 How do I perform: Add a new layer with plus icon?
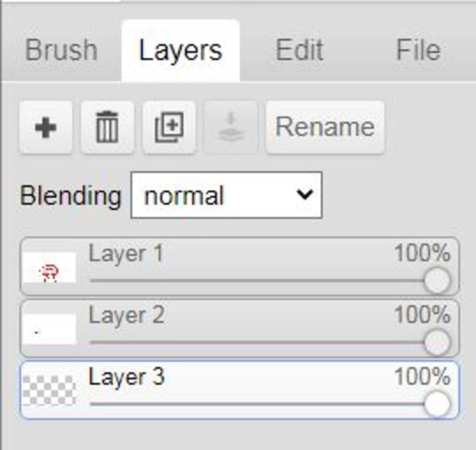tap(46, 128)
